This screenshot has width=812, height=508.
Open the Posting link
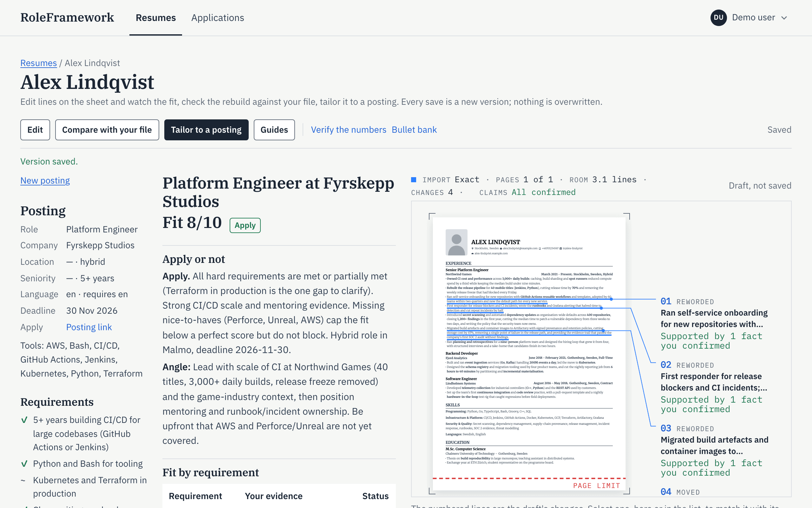coord(89,327)
